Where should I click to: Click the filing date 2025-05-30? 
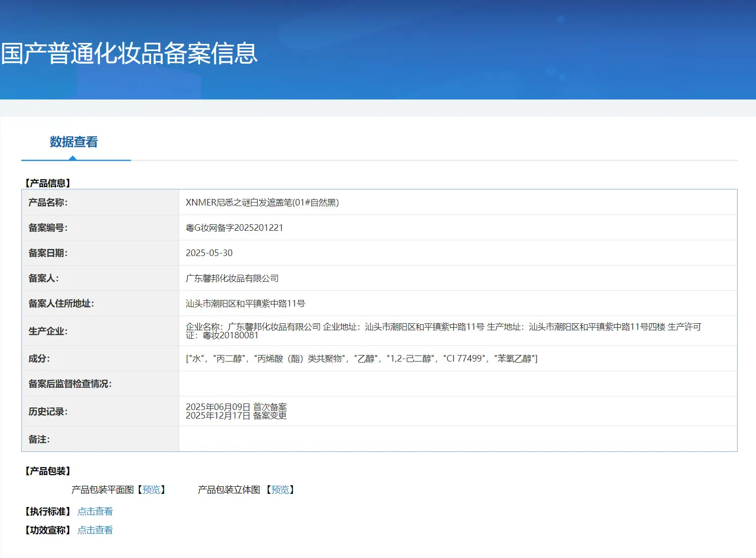209,253
